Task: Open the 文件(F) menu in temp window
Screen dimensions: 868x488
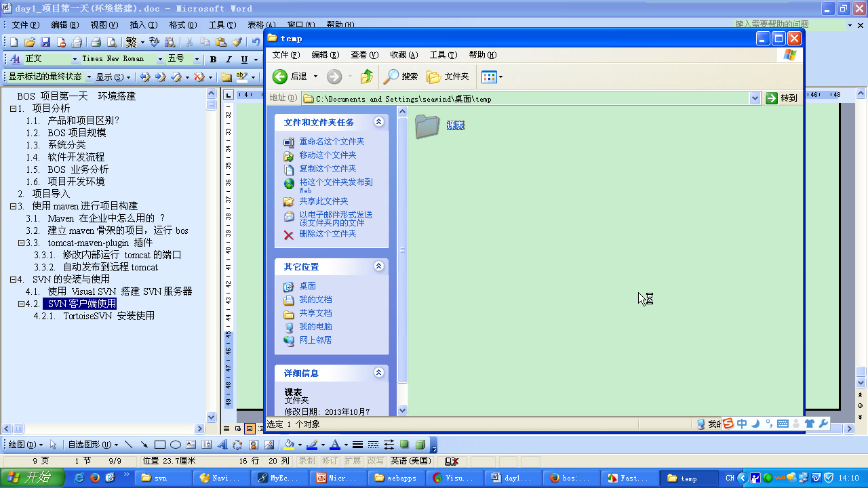Action: (x=285, y=55)
